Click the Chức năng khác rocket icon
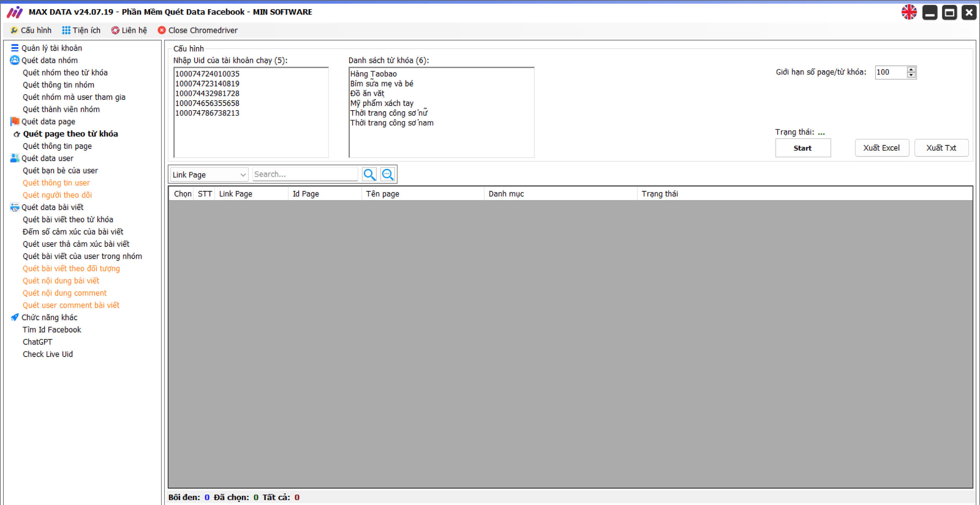Viewport: 980px width, 505px height. [15, 317]
